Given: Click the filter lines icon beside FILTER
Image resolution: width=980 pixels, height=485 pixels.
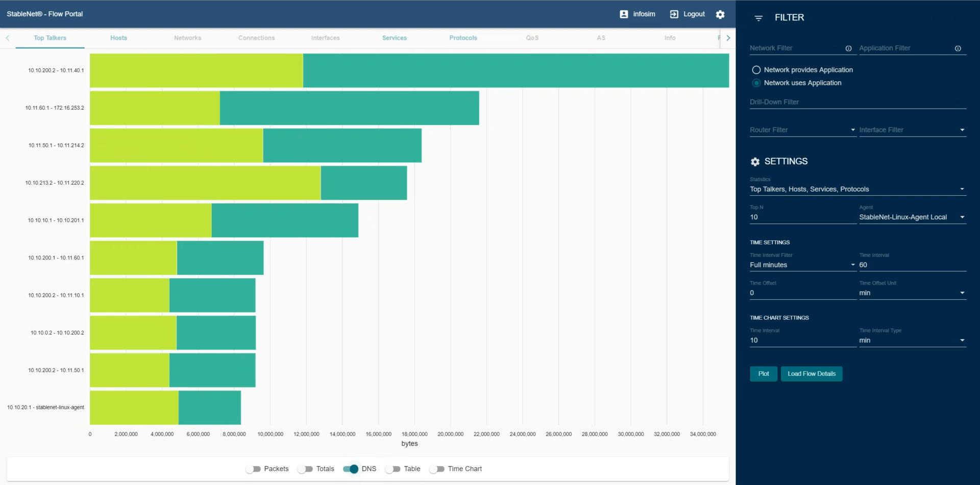Looking at the screenshot, I should point(758,18).
